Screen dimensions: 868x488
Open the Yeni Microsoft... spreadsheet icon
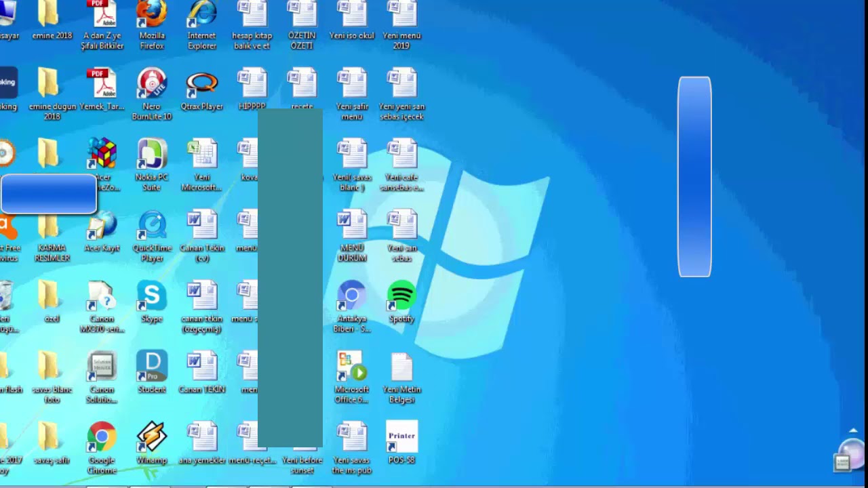[202, 165]
